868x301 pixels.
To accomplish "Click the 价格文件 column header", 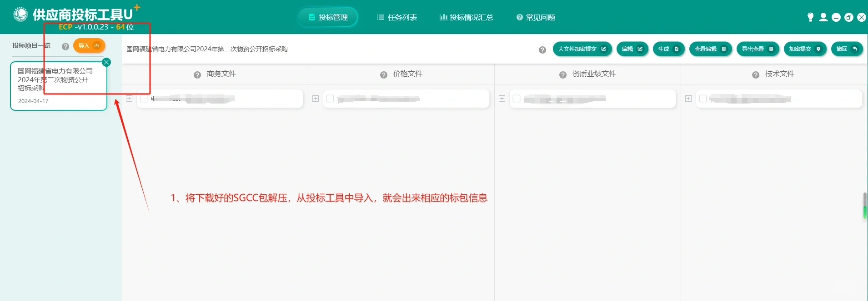I will click(408, 74).
